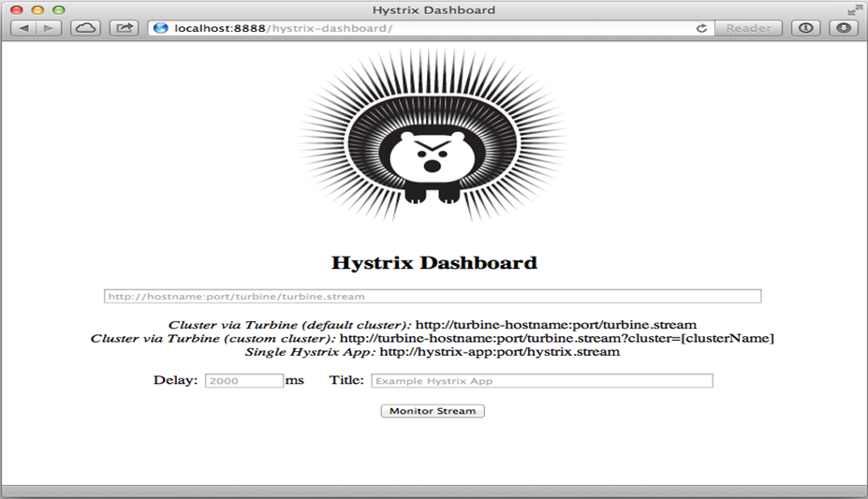This screenshot has width=868, height=499.
Task: Show downloads with the arrow icon
Action: pyautogui.click(x=844, y=28)
